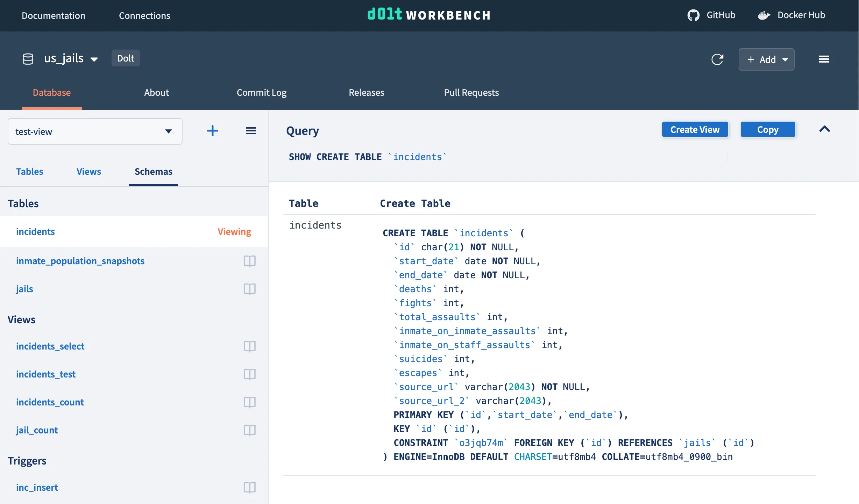Open the book icon for incidents_select view
The image size is (859, 504).
(249, 346)
